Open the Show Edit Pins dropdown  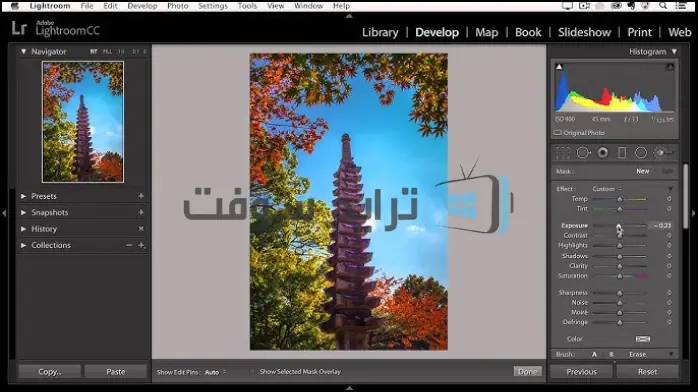tap(215, 372)
